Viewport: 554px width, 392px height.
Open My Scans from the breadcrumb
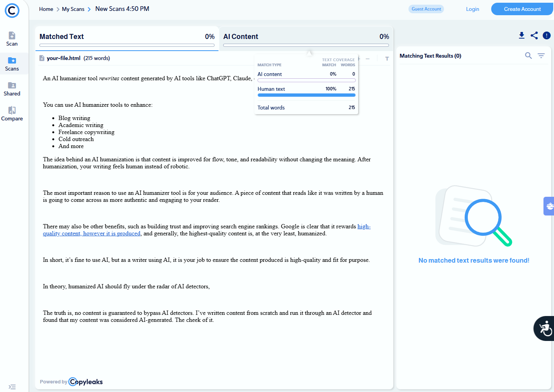[73, 9]
